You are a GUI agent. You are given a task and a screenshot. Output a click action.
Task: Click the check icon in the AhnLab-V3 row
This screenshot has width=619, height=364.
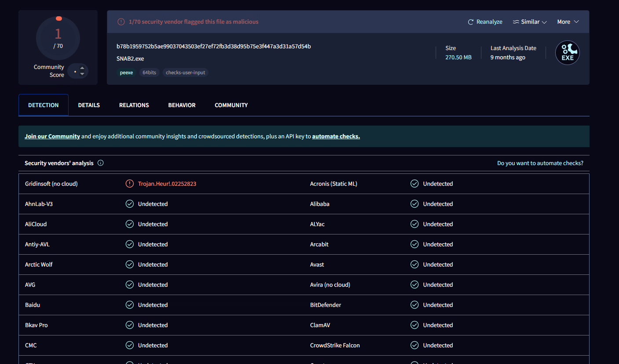pos(130,204)
